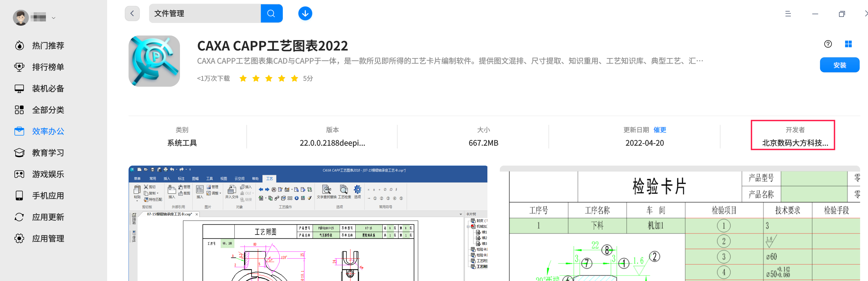Image resolution: width=868 pixels, height=281 pixels.
Task: Click the search magnifier icon
Action: (x=271, y=13)
